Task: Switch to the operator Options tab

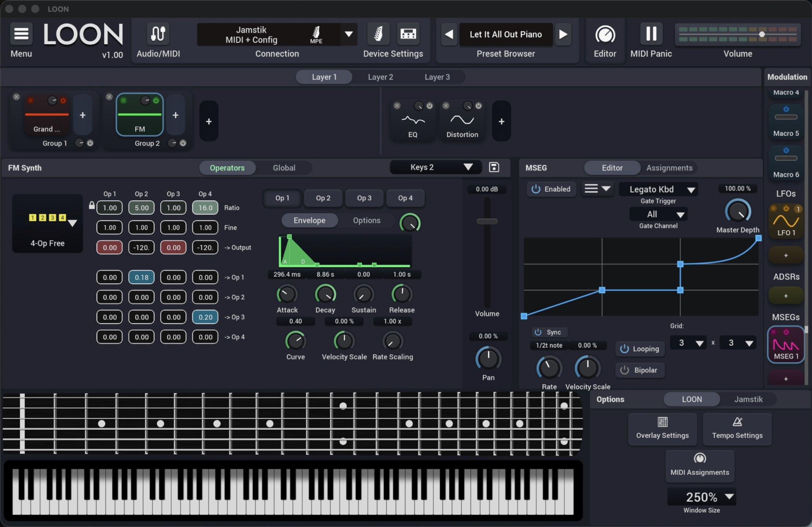Action: 367,220
